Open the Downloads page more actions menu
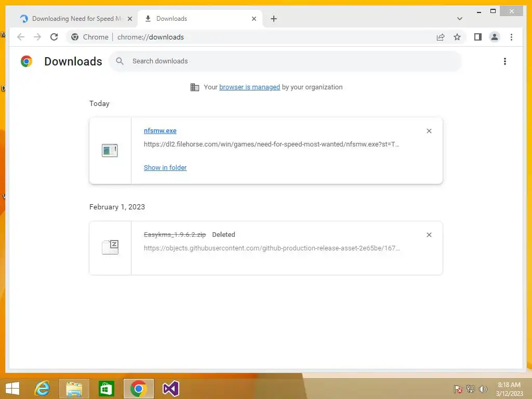 [505, 61]
